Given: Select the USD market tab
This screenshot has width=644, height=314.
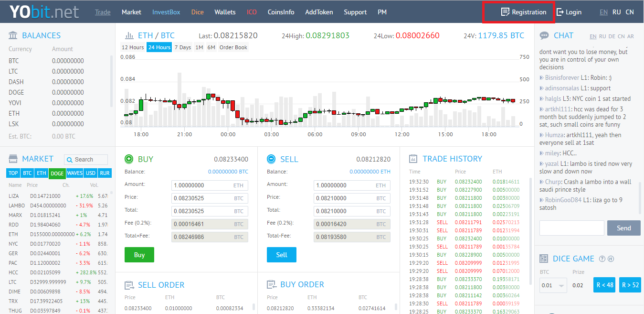Looking at the screenshot, I should pyautogui.click(x=91, y=173).
